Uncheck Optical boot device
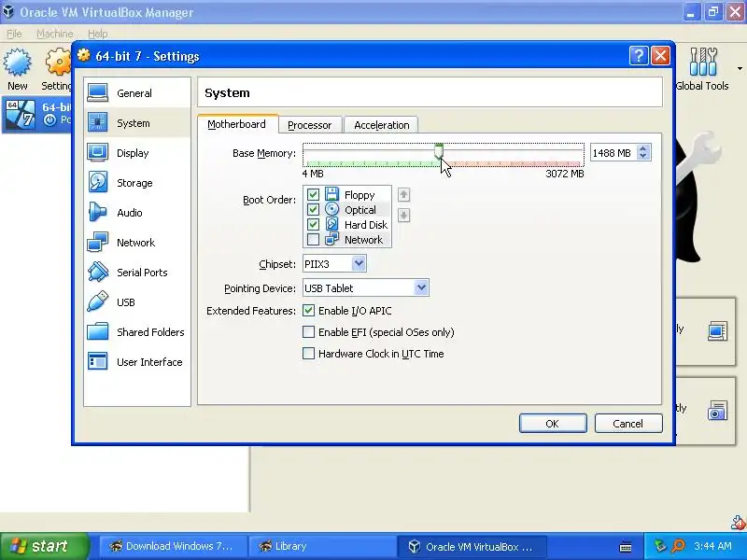This screenshot has width=747, height=560. tap(313, 209)
